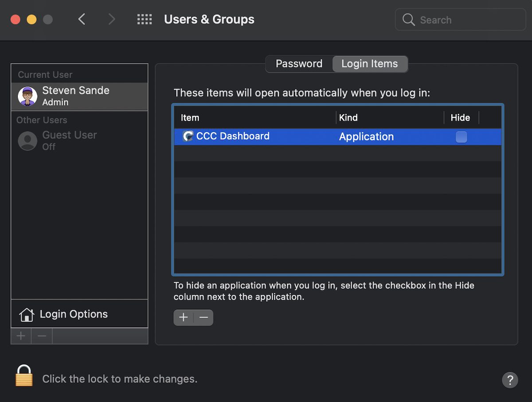Remove selected login item with minus button
Screen dimensions: 532x402
203,317
